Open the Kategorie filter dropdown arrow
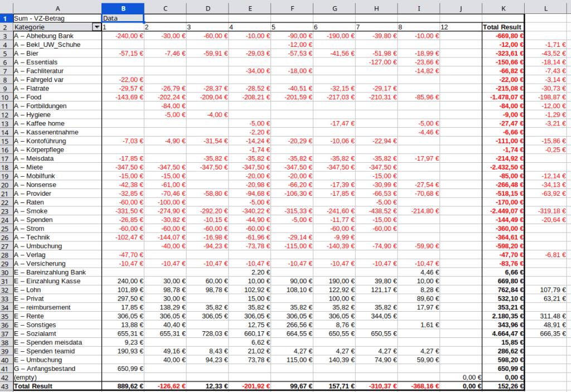The height and width of the screenshot is (392, 571). [x=97, y=27]
